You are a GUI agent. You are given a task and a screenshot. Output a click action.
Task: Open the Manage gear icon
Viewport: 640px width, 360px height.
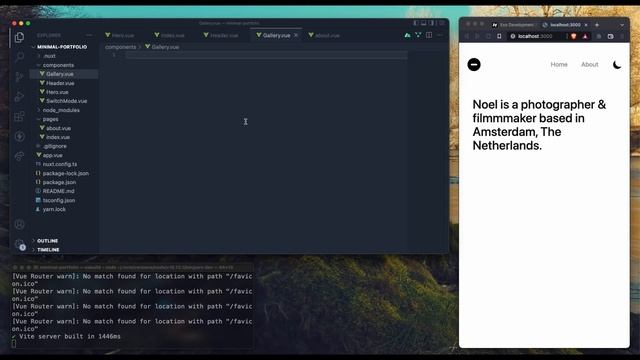[x=19, y=244]
